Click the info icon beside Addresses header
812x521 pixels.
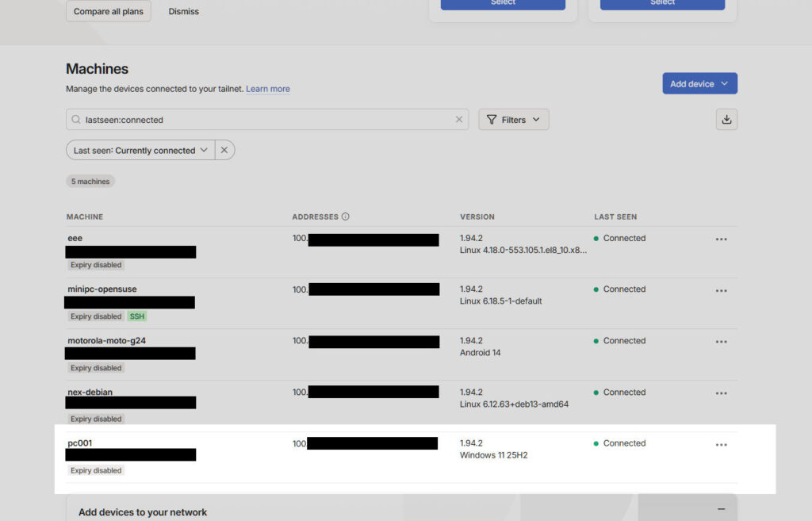point(346,216)
